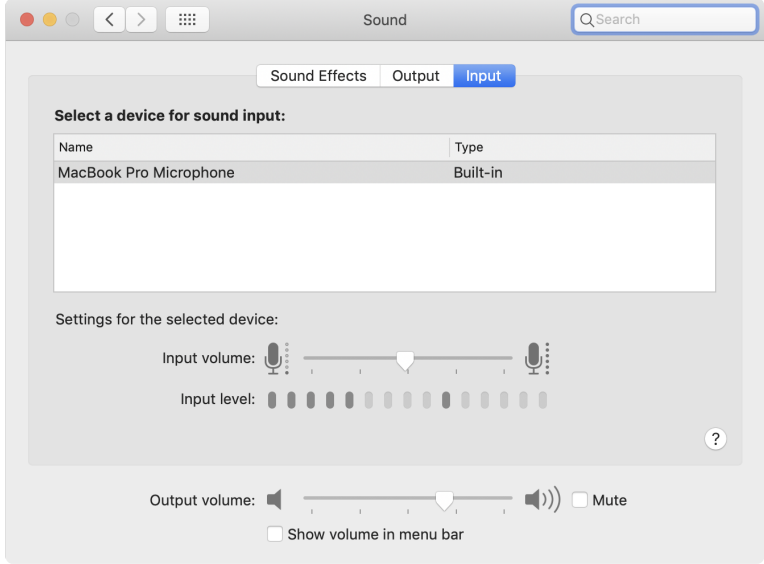Click the quiet speaker icon by Output volume
Viewport: 764px width, 564px height.
[275, 499]
